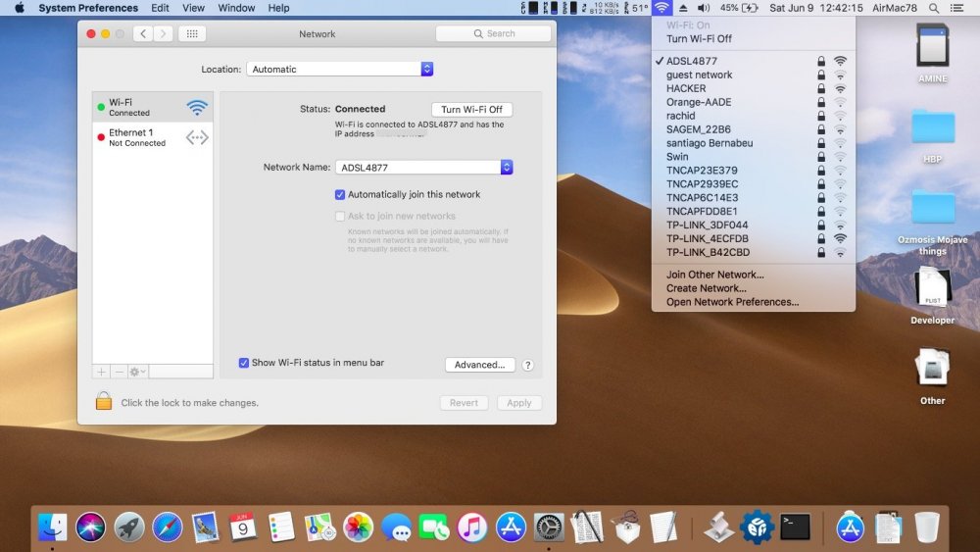Open iTunes music from the Dock
980x552 pixels.
[x=472, y=527]
